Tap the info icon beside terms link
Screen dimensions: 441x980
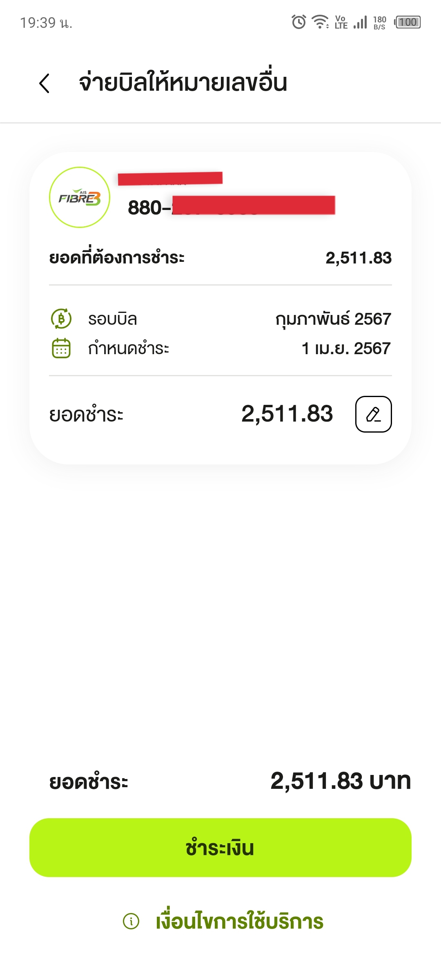point(131,922)
